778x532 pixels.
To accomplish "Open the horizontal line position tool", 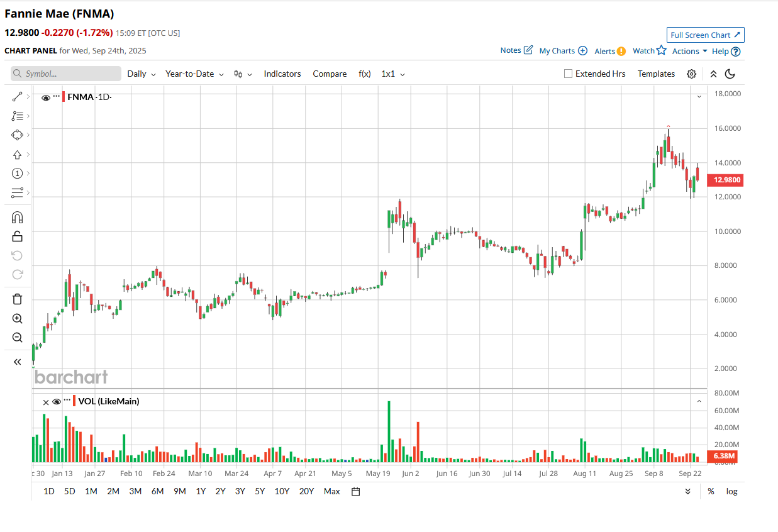I will (17, 193).
